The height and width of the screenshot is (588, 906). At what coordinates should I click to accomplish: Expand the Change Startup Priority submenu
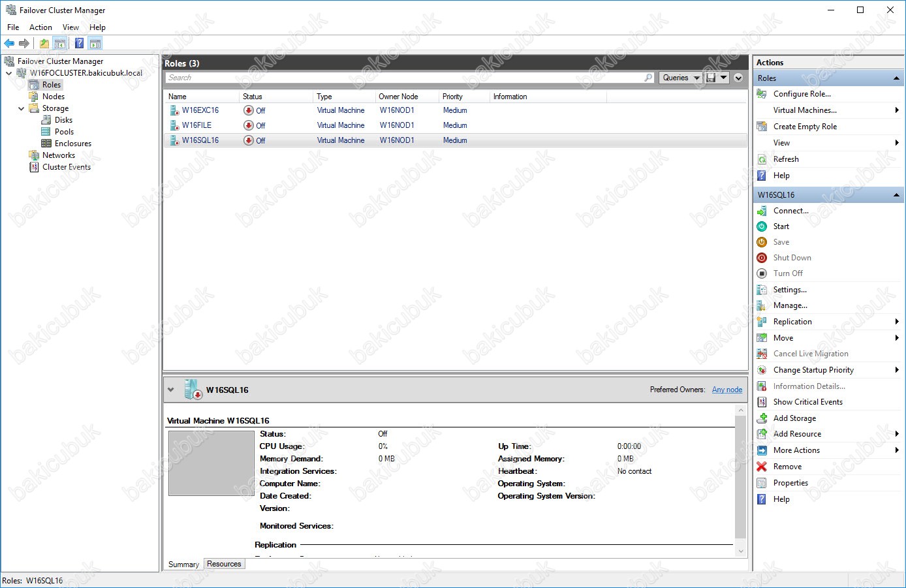(898, 370)
